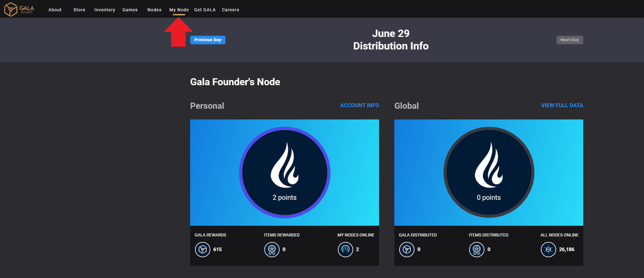Click the 26,186 all nodes online value
Image resolution: width=644 pixels, height=278 pixels.
click(x=567, y=249)
